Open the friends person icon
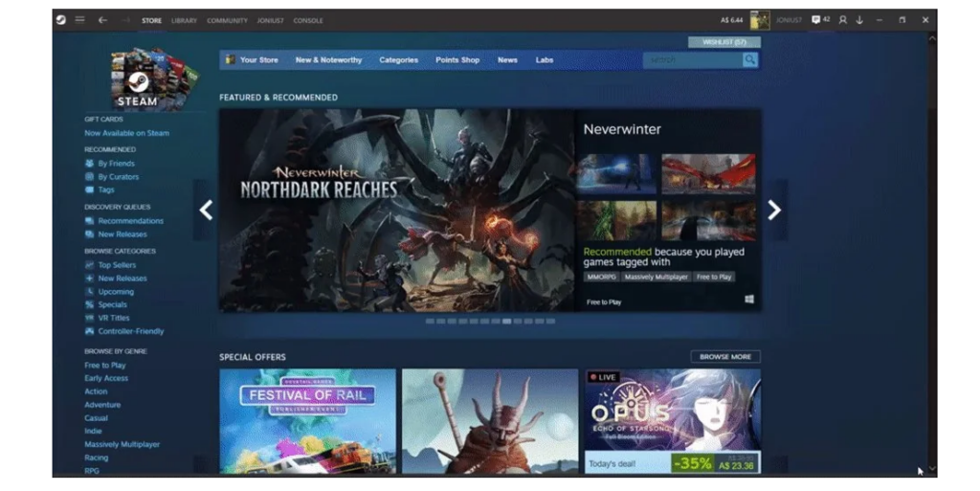The image size is (980, 491). click(x=842, y=20)
